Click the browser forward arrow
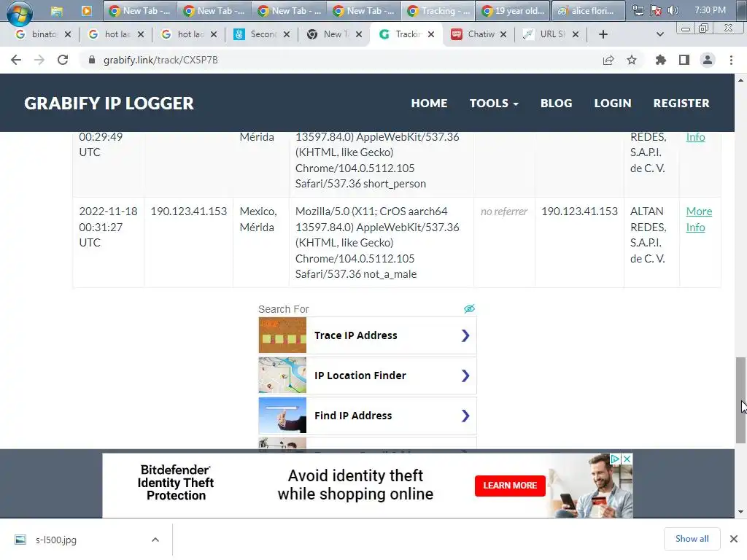Viewport: 747px width, 560px height. click(x=39, y=60)
